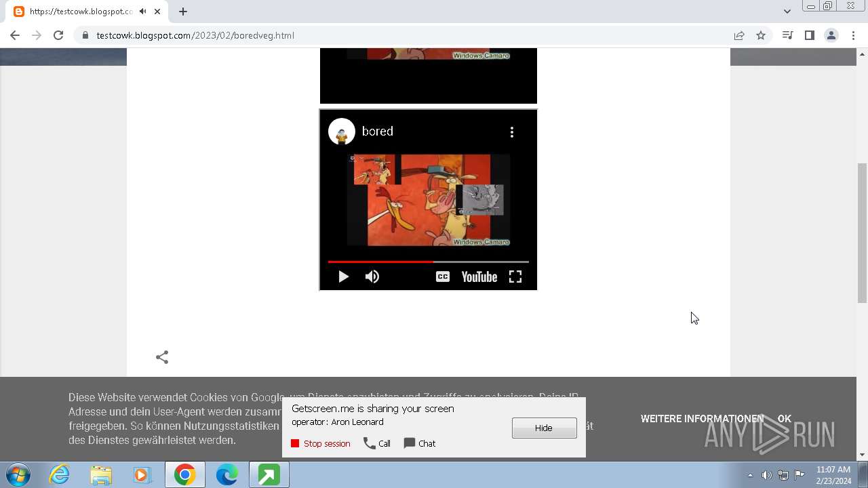Open the Chrome profile menu
Viewport: 868px width, 488px height.
831,35
